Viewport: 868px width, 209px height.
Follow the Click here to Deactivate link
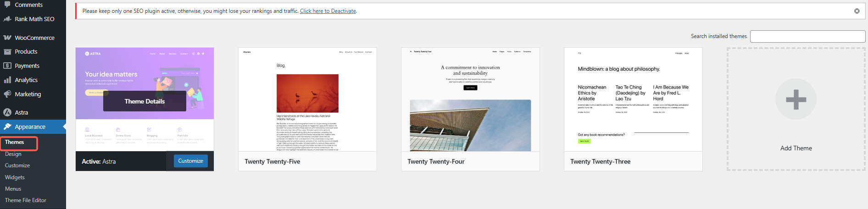pyautogui.click(x=328, y=11)
